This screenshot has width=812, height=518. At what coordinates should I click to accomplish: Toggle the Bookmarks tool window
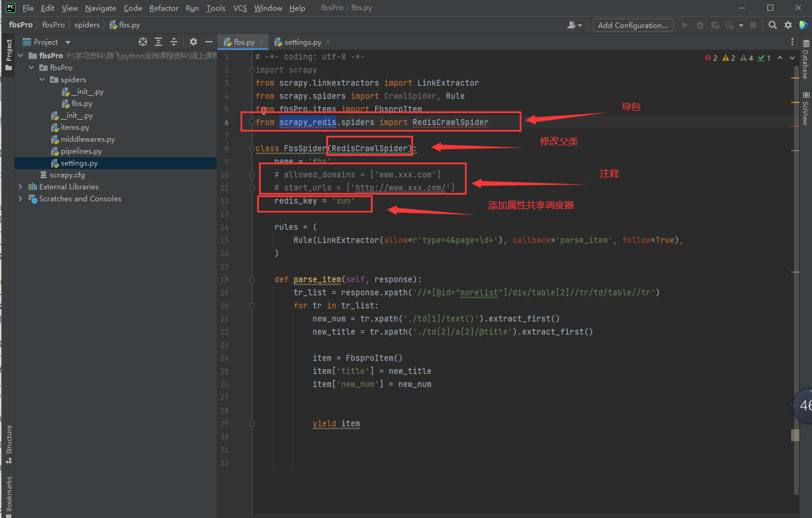click(8, 493)
